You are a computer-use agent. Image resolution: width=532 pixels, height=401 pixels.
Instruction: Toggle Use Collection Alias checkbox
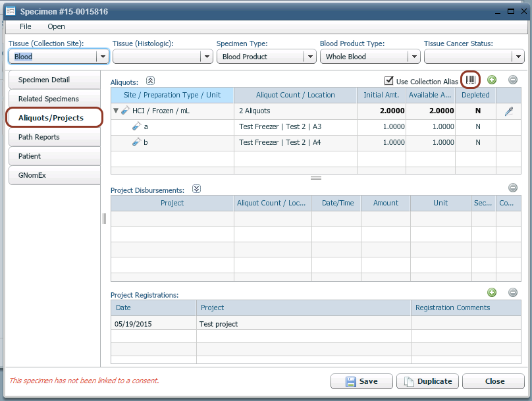pyautogui.click(x=389, y=80)
